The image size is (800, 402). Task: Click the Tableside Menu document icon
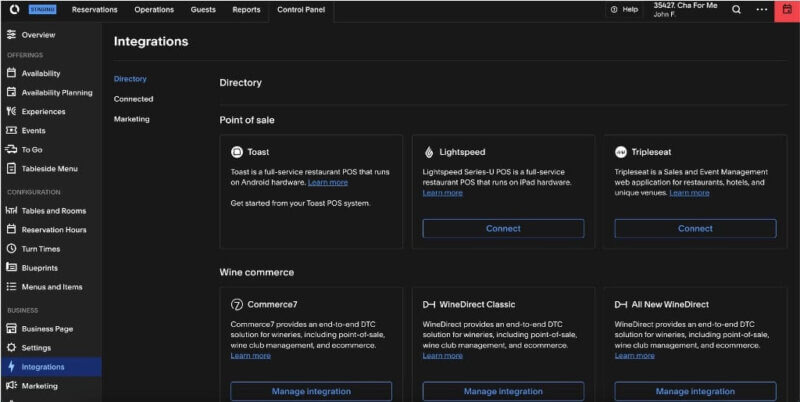tap(11, 168)
